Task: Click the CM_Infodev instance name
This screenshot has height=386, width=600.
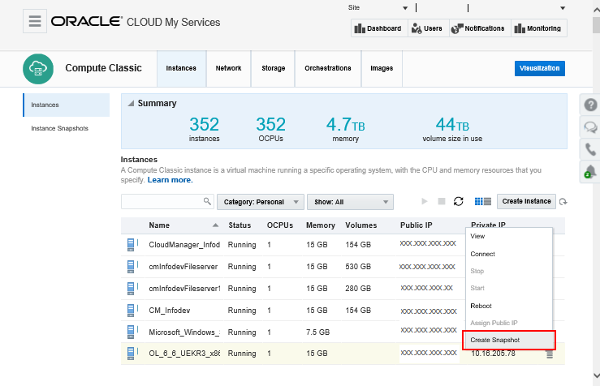Action: (x=169, y=310)
